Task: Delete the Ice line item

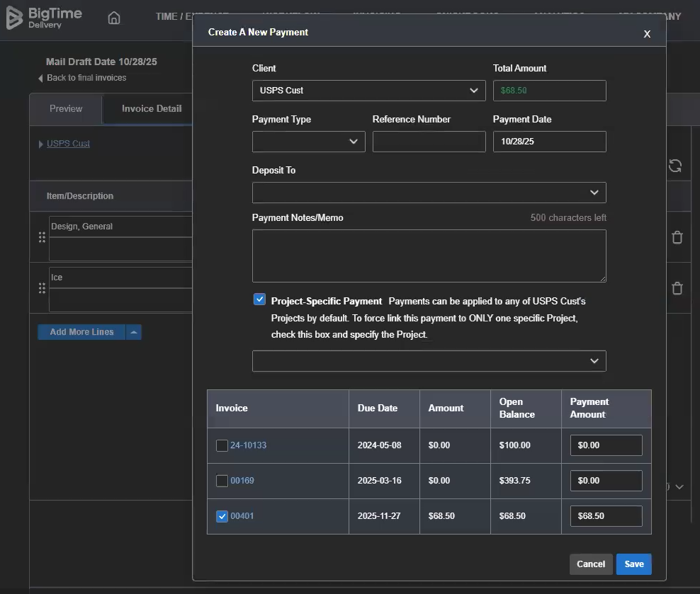Action: point(677,288)
